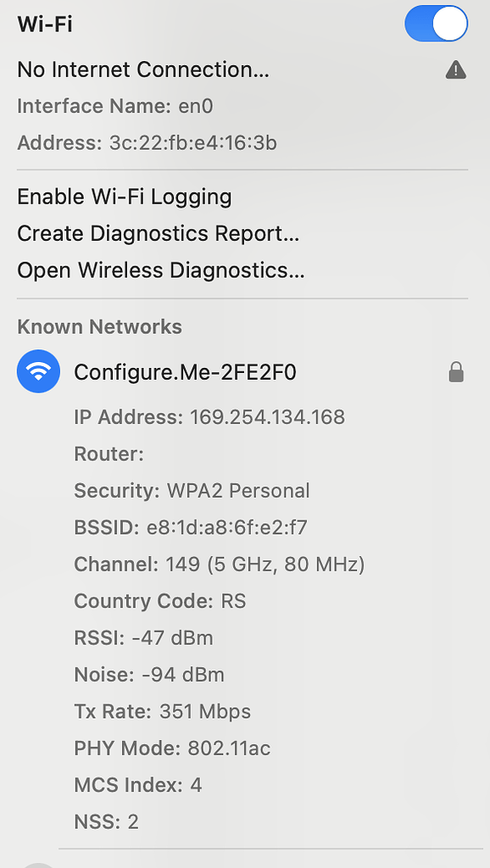Viewport: 490px width, 868px height.
Task: Click the Wi-Fi menu heading
Action: [41, 24]
